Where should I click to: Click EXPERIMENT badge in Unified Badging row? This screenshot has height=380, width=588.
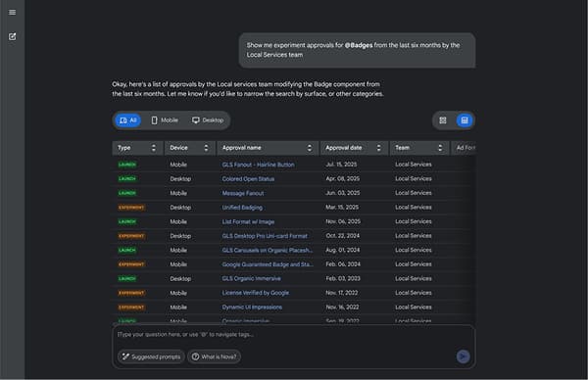(x=131, y=208)
